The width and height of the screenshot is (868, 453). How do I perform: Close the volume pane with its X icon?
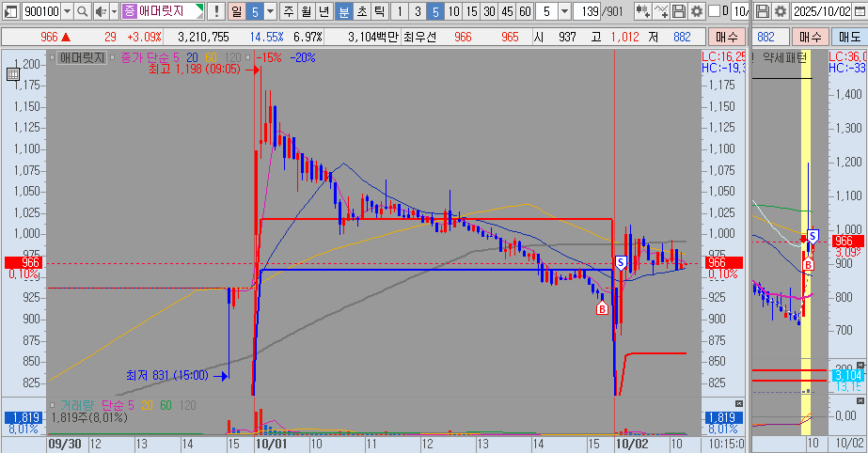pos(739,404)
